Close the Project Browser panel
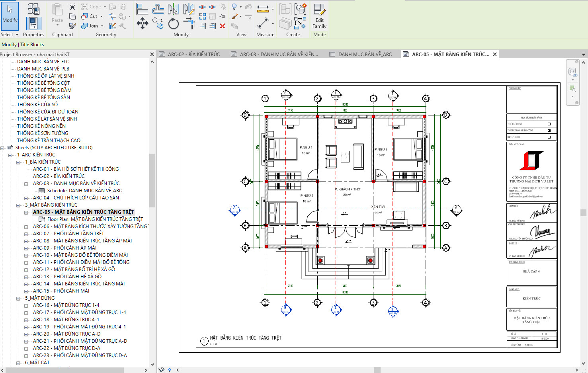588x373 pixels. [152, 54]
